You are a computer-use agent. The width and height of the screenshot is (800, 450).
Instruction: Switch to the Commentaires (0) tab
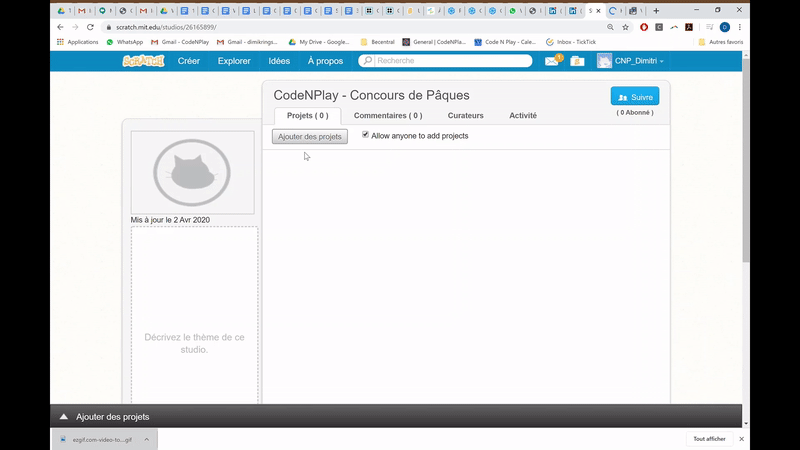click(x=388, y=115)
